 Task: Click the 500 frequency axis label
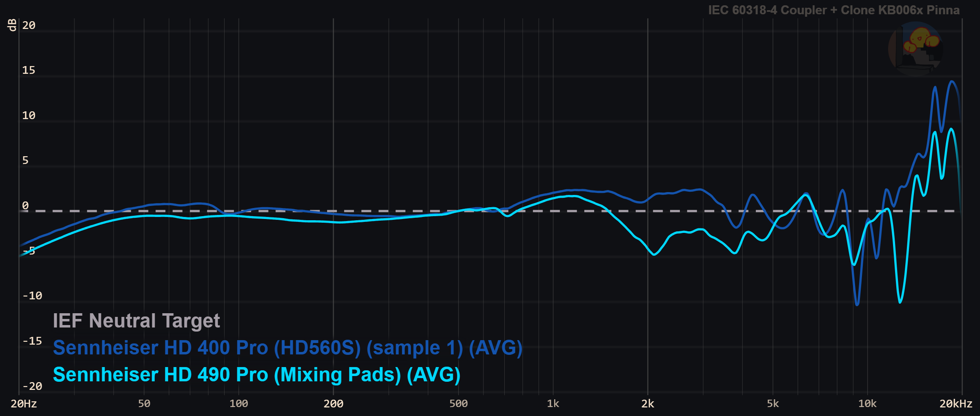coord(459,404)
